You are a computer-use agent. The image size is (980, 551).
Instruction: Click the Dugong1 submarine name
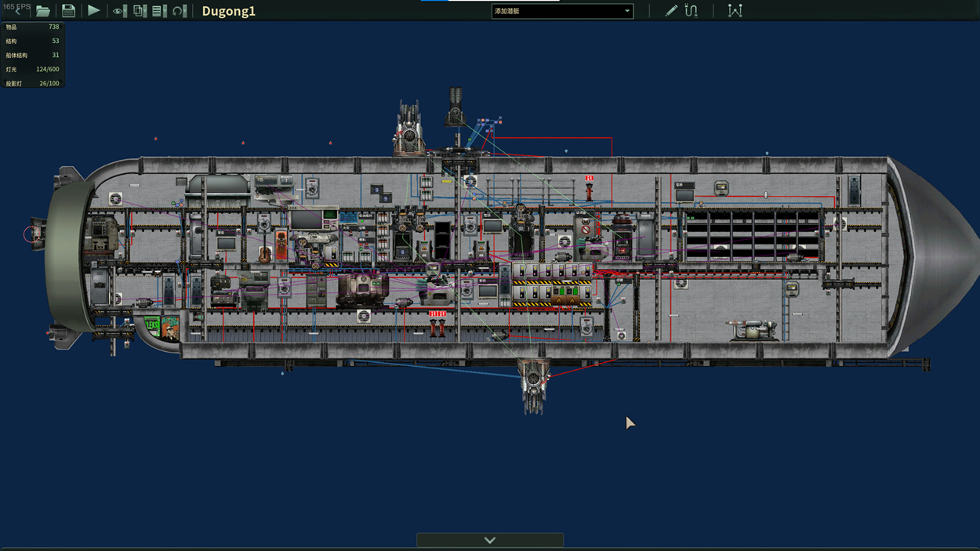[x=229, y=11]
